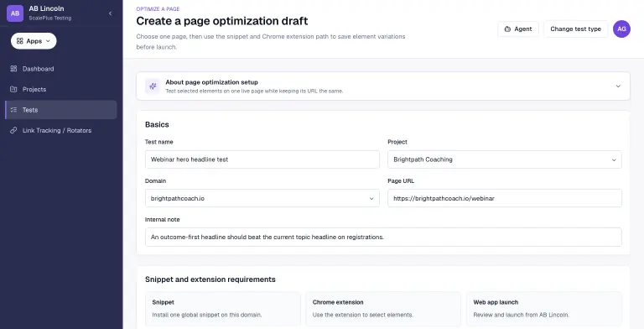Click the link icon for Link Tracking
This screenshot has height=329, width=644.
[13, 130]
